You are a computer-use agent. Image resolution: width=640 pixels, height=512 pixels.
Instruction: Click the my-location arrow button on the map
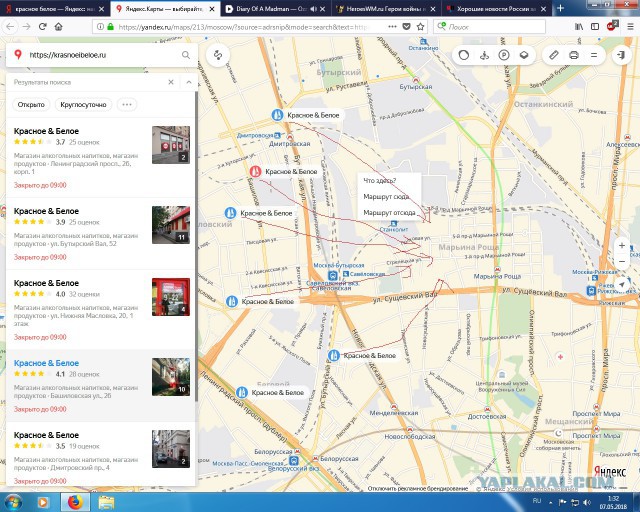click(622, 284)
